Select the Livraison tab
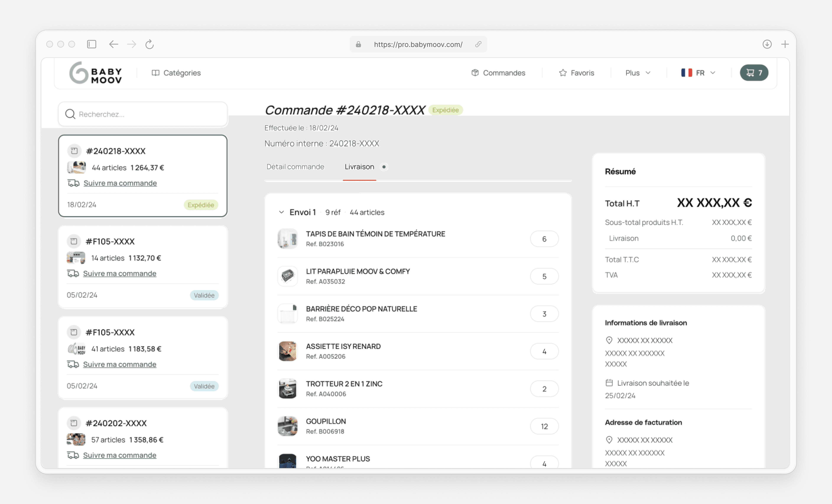The width and height of the screenshot is (832, 504). coord(359,167)
